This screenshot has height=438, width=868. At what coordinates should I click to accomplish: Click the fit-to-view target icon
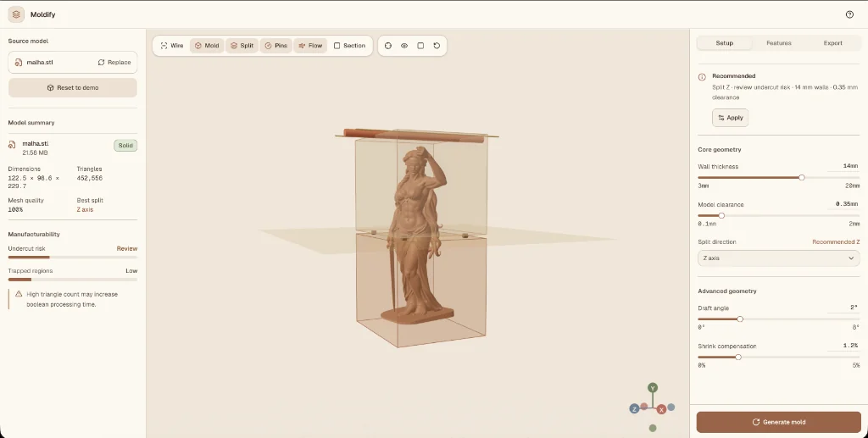(x=388, y=46)
